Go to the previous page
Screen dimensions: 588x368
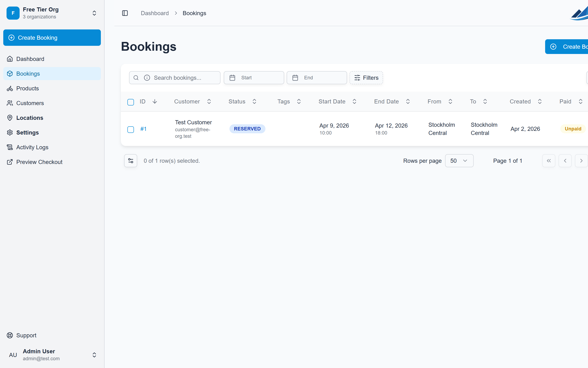coord(565,161)
